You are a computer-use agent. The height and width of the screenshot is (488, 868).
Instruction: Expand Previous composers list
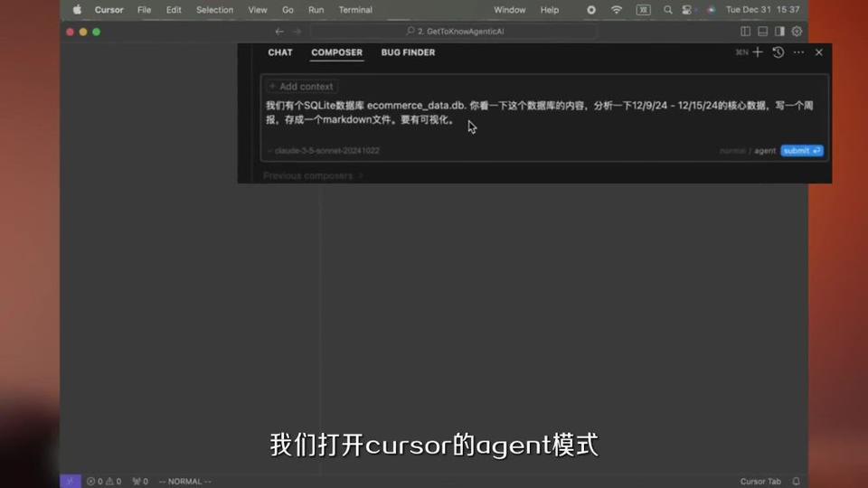[x=313, y=176]
